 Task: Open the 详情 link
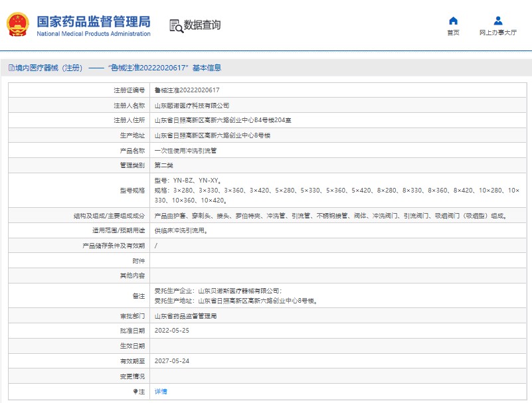click(x=161, y=392)
